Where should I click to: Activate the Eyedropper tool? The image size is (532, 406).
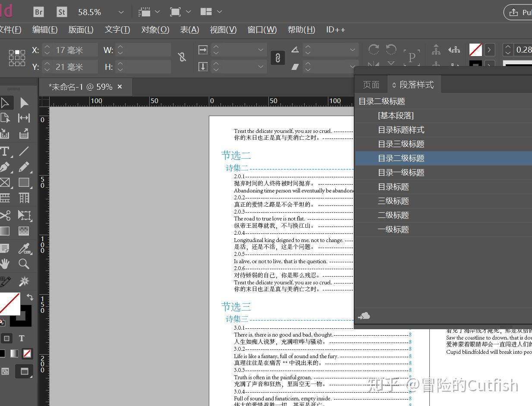(x=25, y=248)
